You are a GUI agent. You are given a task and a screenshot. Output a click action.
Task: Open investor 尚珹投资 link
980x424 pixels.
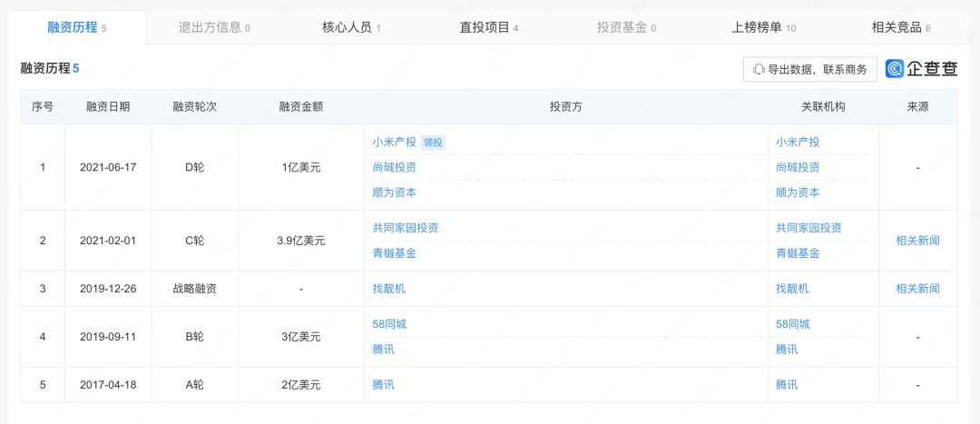395,168
